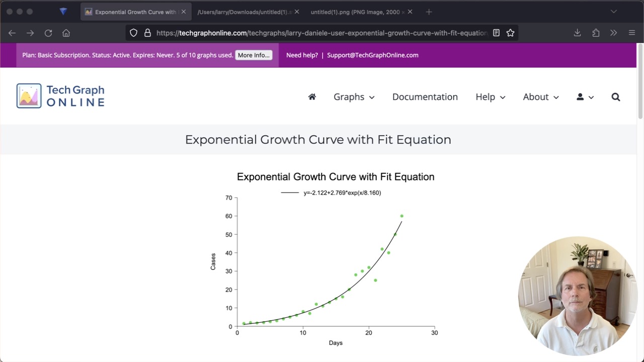Toggle reader view icon in address bar

[x=496, y=33]
